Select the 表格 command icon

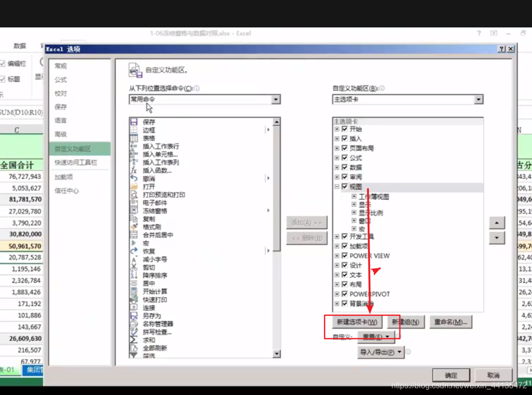pos(134,138)
